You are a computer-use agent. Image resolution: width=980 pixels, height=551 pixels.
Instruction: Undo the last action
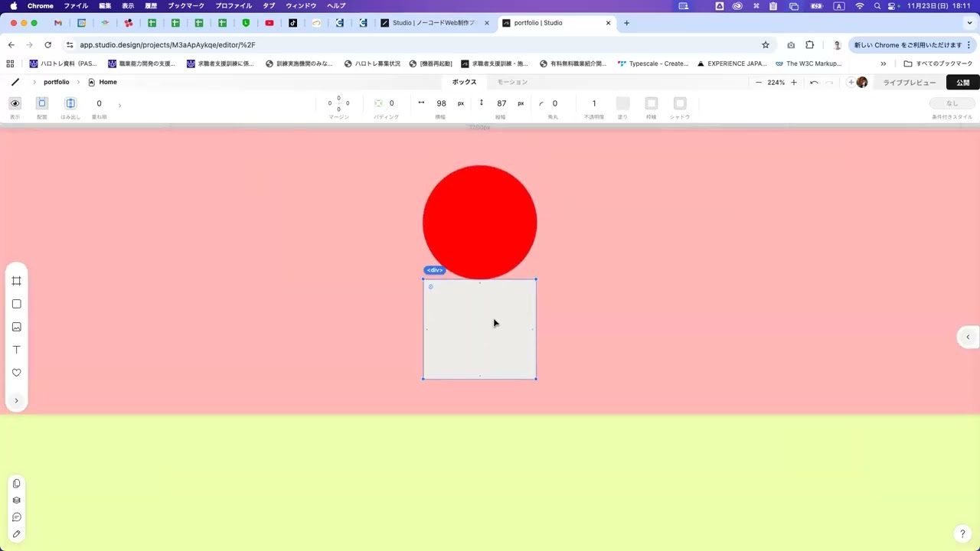coord(814,82)
